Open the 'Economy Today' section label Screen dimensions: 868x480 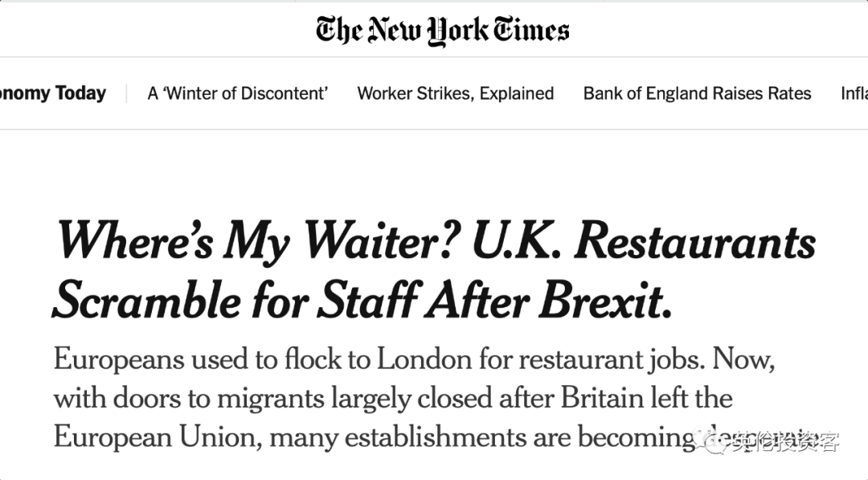pyautogui.click(x=52, y=93)
